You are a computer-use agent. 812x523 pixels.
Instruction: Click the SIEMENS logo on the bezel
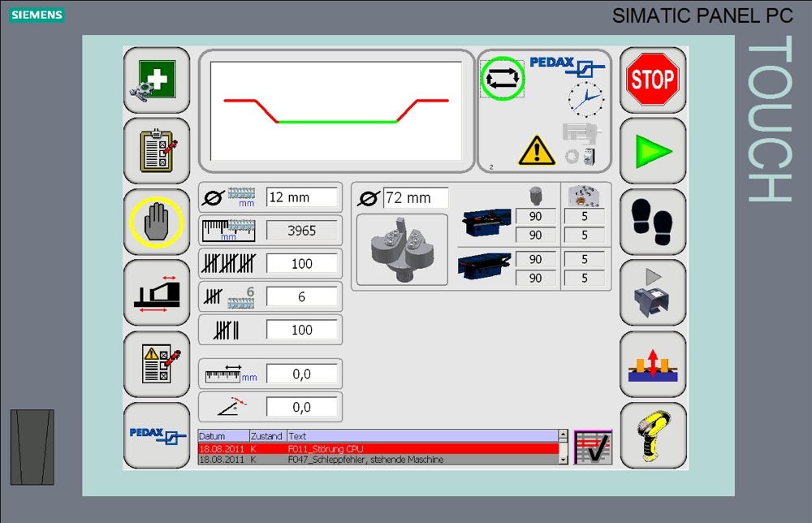tap(37, 15)
